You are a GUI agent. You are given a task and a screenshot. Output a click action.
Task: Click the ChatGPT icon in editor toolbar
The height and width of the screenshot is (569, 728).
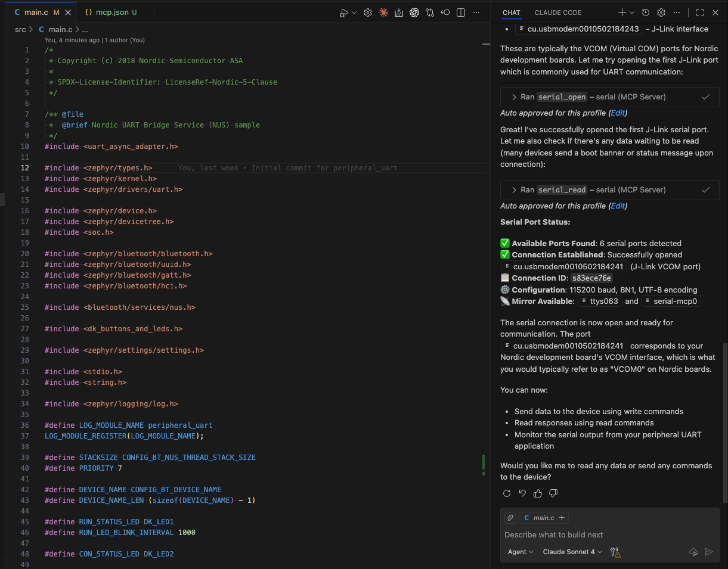click(x=414, y=13)
